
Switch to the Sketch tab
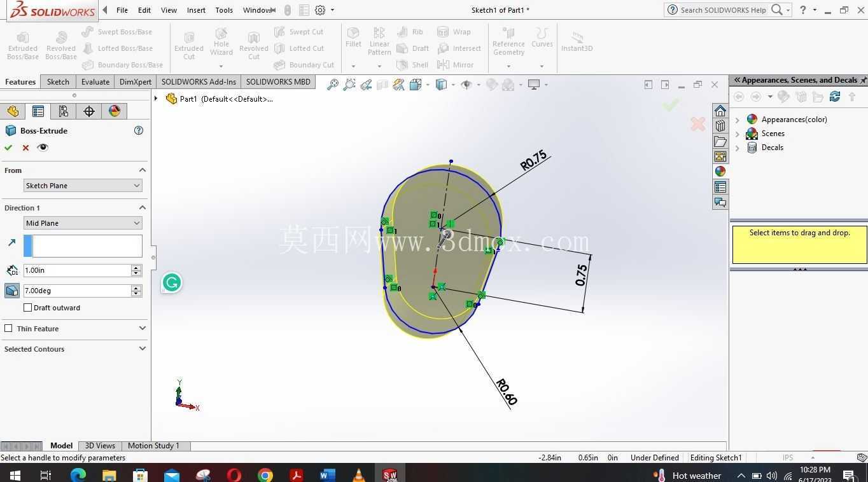[58, 82]
